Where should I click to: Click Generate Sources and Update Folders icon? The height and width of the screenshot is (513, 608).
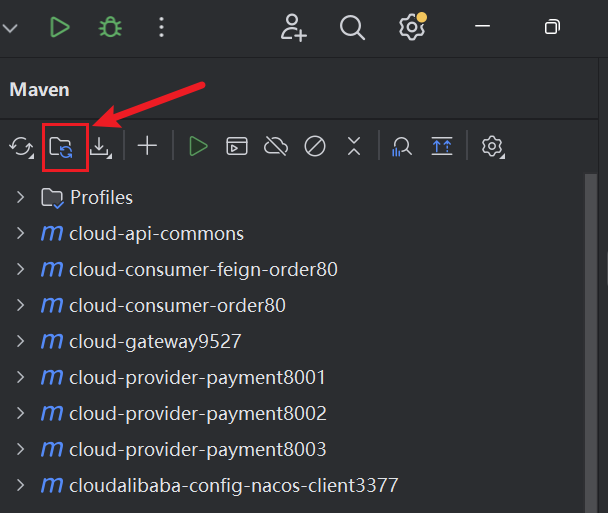(x=61, y=147)
